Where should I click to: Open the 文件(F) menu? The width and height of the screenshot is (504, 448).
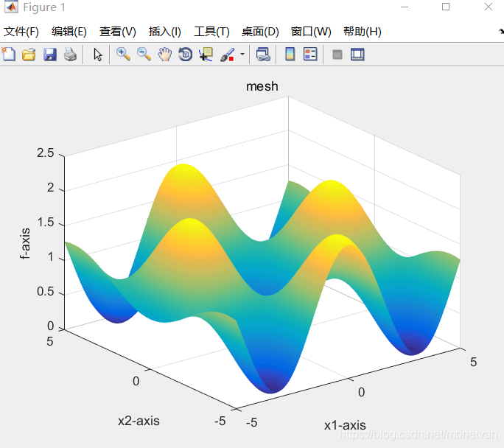click(21, 32)
